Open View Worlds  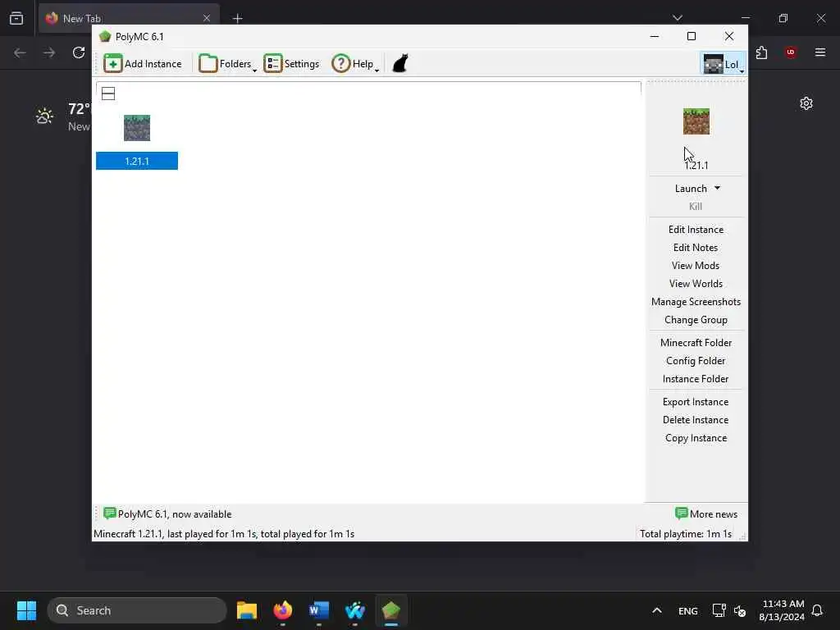click(x=696, y=284)
